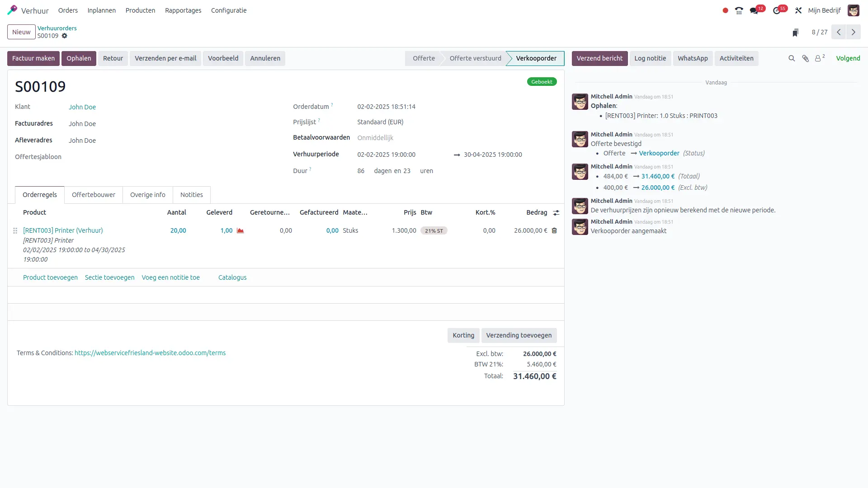Expand the Offertebouwer tab section
The height and width of the screenshot is (488, 868).
click(94, 194)
